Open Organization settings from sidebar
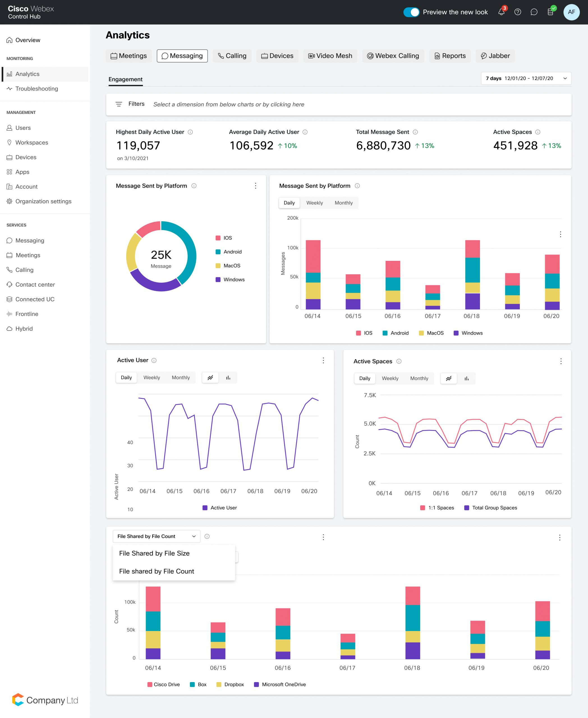Viewport: 588px width, 718px height. pyautogui.click(x=43, y=201)
